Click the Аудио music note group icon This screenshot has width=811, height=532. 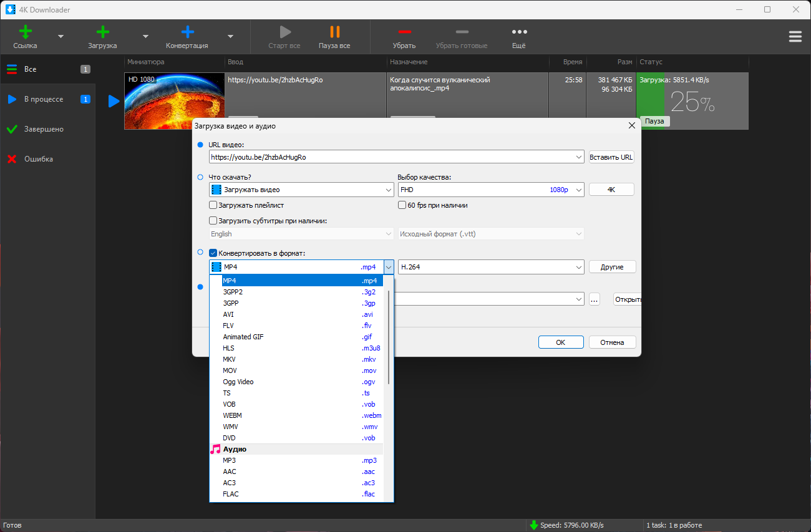(x=215, y=449)
